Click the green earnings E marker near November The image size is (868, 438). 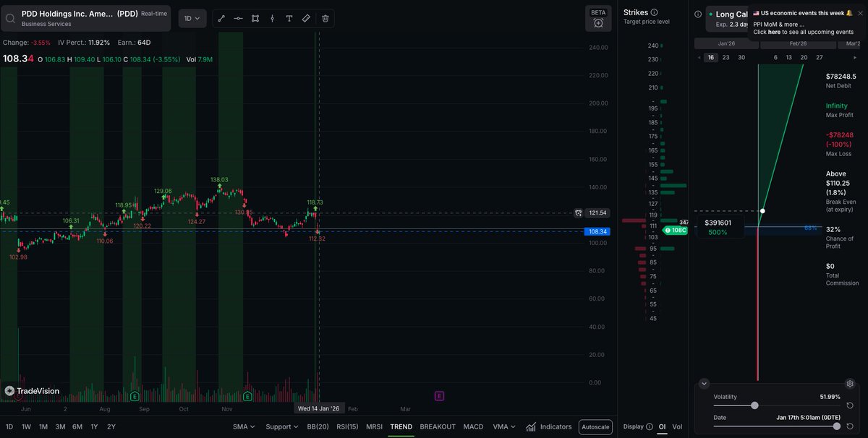pos(248,396)
